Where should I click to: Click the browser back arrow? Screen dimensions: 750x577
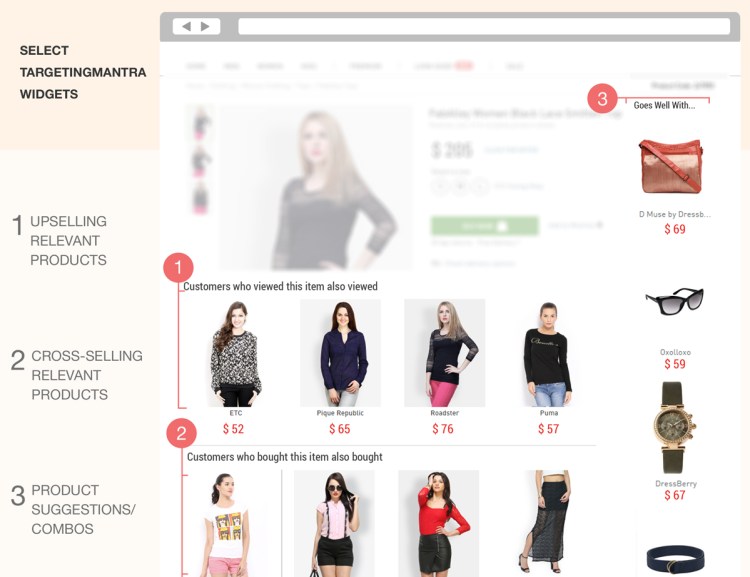point(187,26)
